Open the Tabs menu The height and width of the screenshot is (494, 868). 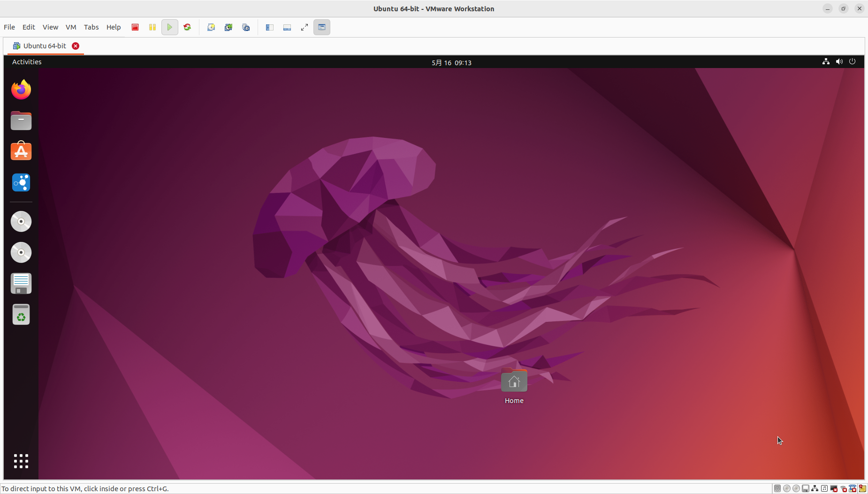coord(91,27)
